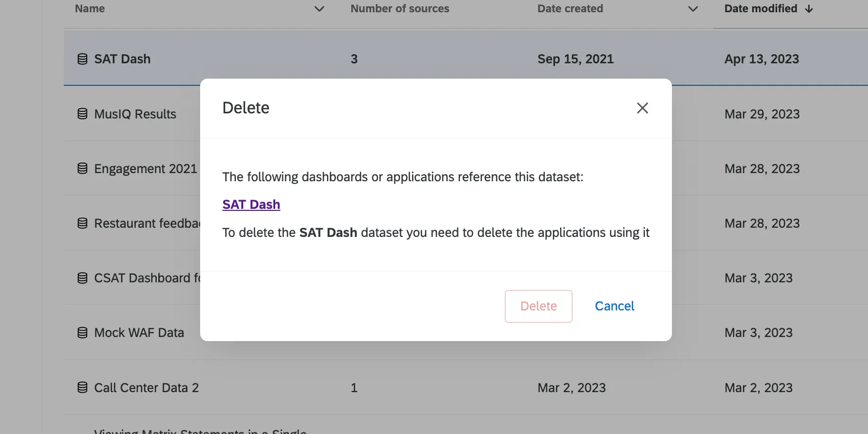Open the SAT Dash dashboard link
Screen dimensions: 868x434
(x=251, y=204)
